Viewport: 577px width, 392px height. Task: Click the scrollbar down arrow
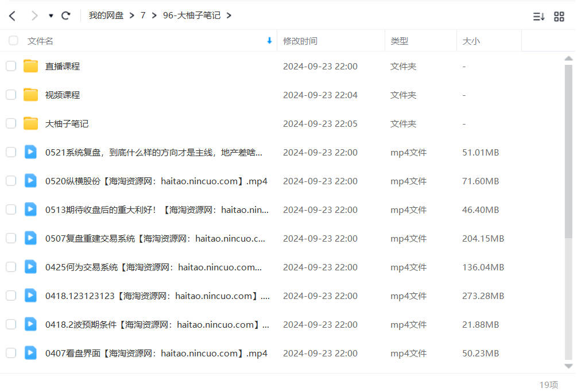pyautogui.click(x=568, y=366)
